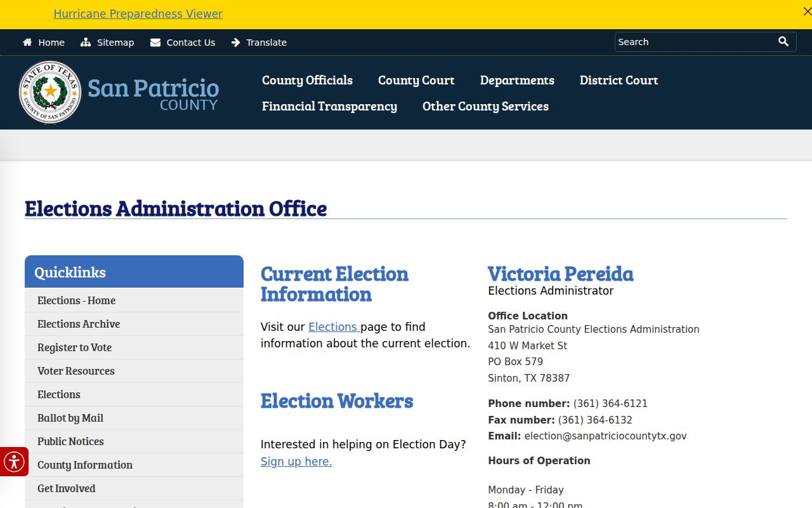Dismiss the yellow hurricane alert banner
The height and width of the screenshot is (508, 812).
pos(807,11)
